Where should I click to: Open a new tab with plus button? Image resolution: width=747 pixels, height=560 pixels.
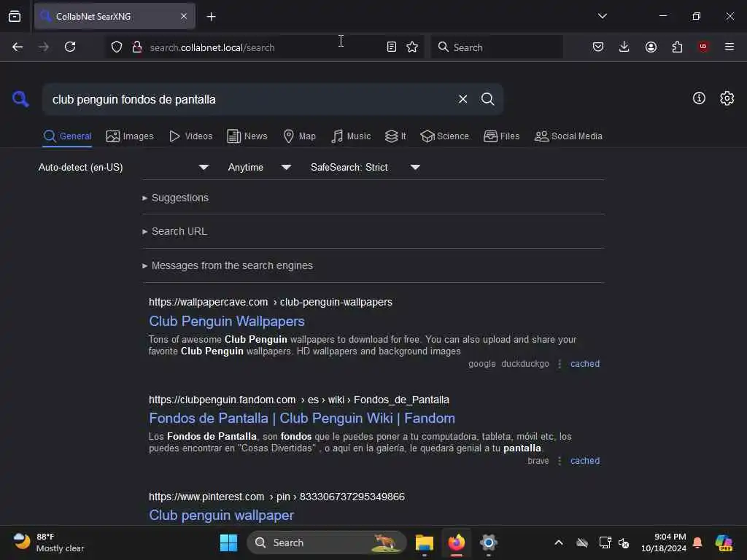coord(211,17)
